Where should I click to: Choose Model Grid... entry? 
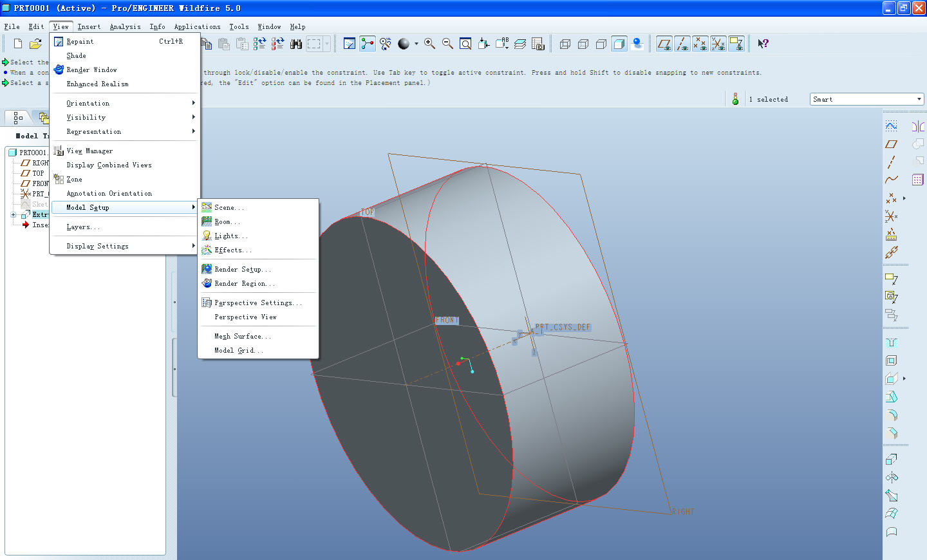258,350
